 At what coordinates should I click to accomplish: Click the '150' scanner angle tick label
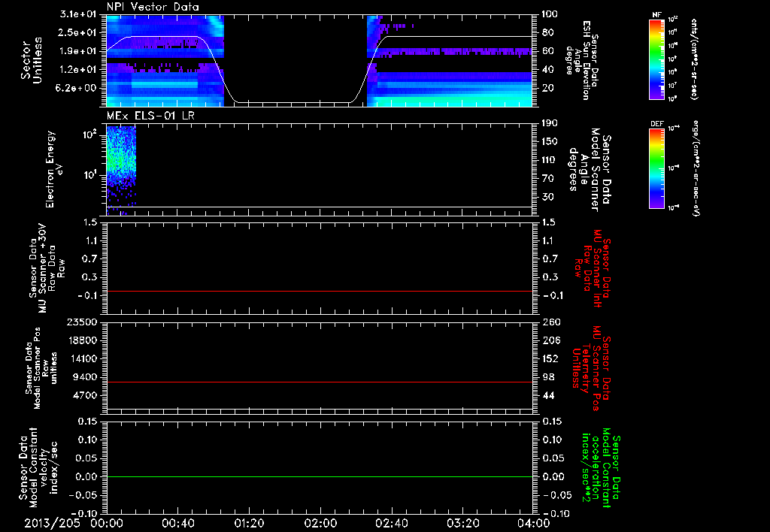550,142
